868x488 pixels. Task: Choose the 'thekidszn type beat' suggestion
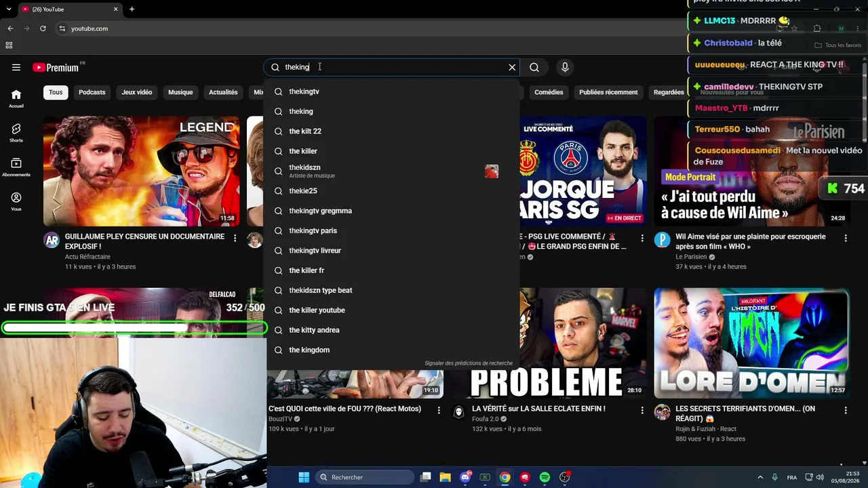(x=392, y=290)
